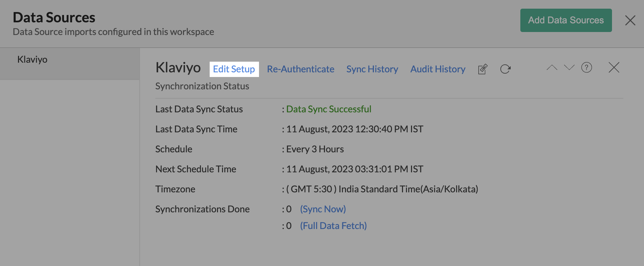
Task: Click the Klaviyo heading in the details panel
Action: pos(178,68)
